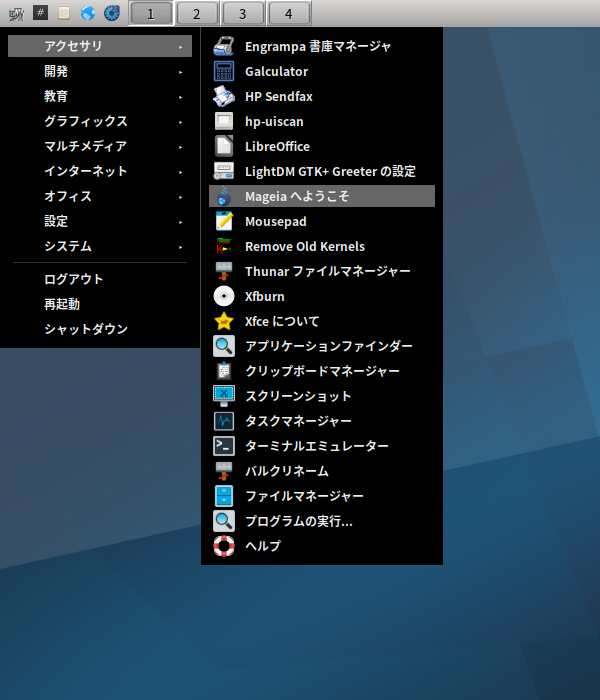Click the プログラムの実行 magnifier icon
Viewport: 600px width, 700px height.
pos(224,521)
